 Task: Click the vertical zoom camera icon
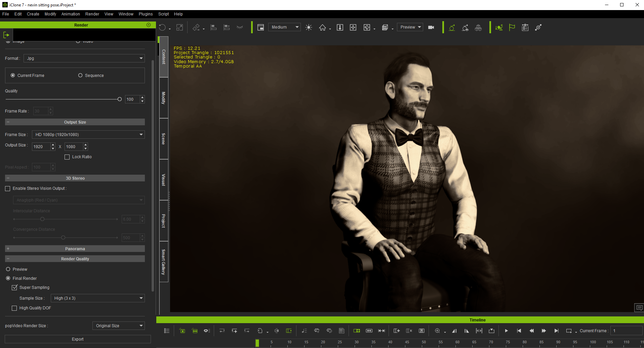(340, 28)
